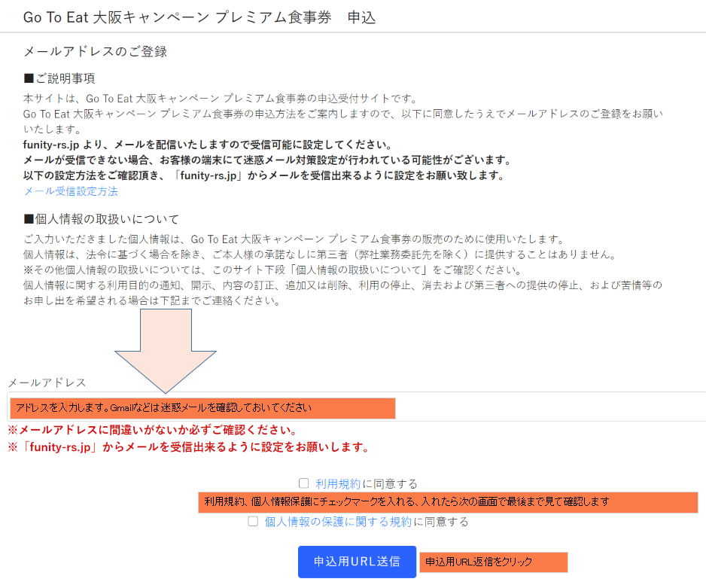
Task: Click the line starting 本サイトは、Go To Eat
Action: click(x=221, y=99)
